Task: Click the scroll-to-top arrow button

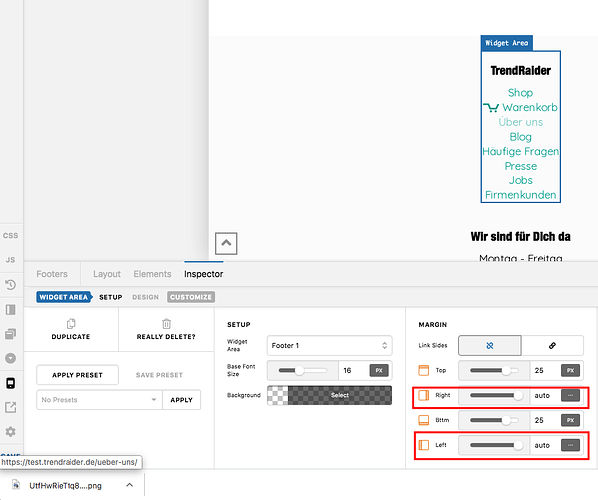Action: pyautogui.click(x=226, y=243)
